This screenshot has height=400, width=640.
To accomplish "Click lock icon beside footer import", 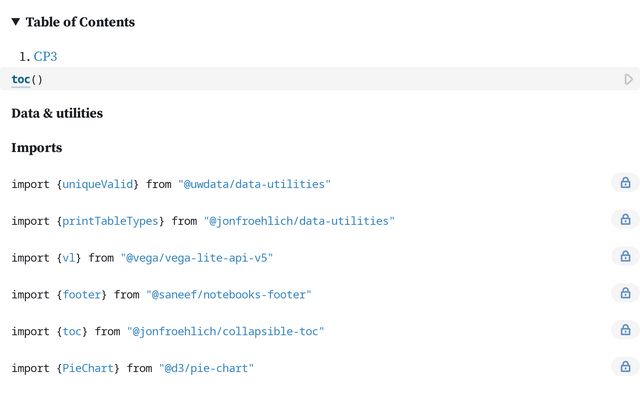I will [x=625, y=294].
